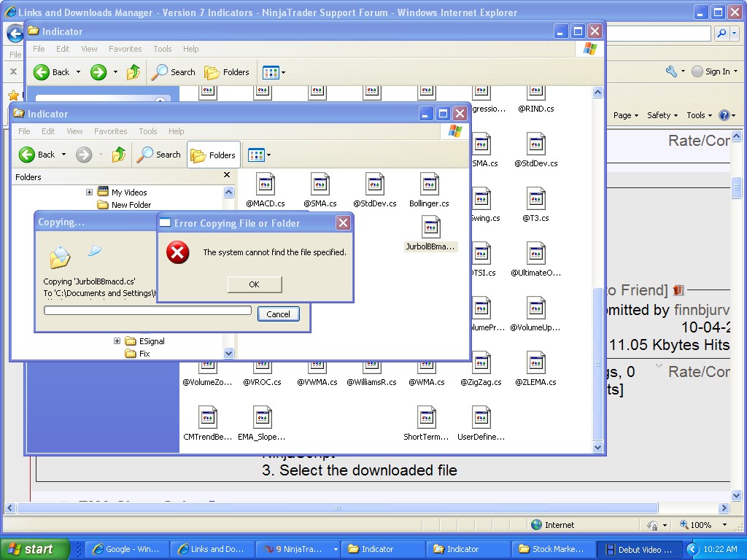Click Sign In on the IE toolbar
Viewport: 747px width, 560px height.
[x=714, y=71]
